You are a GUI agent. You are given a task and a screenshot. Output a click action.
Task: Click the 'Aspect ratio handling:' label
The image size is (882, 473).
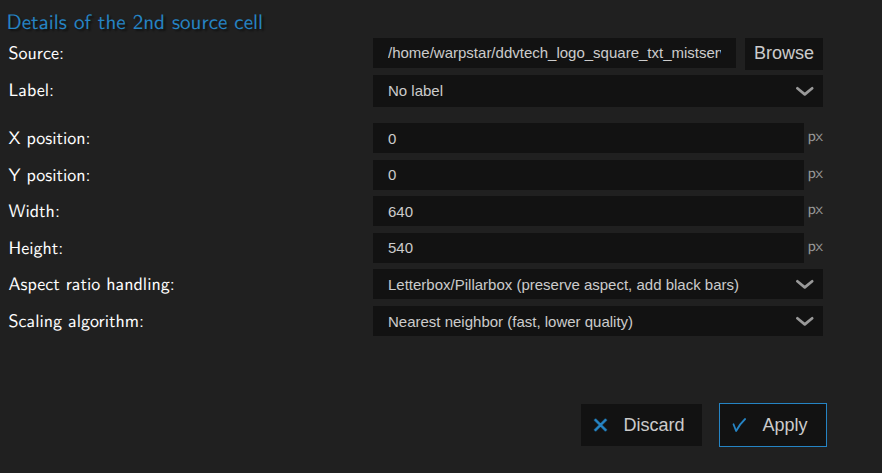(91, 285)
